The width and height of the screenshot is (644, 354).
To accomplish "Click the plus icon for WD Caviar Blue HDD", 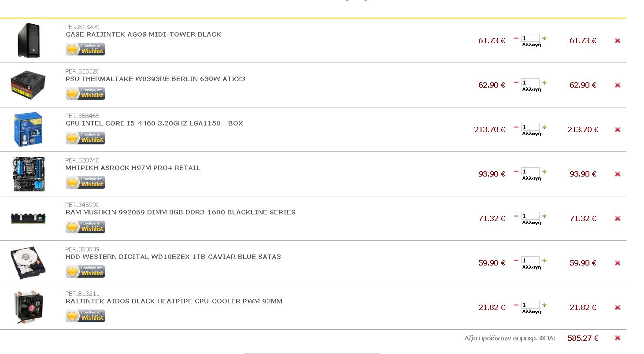I will pos(544,260).
